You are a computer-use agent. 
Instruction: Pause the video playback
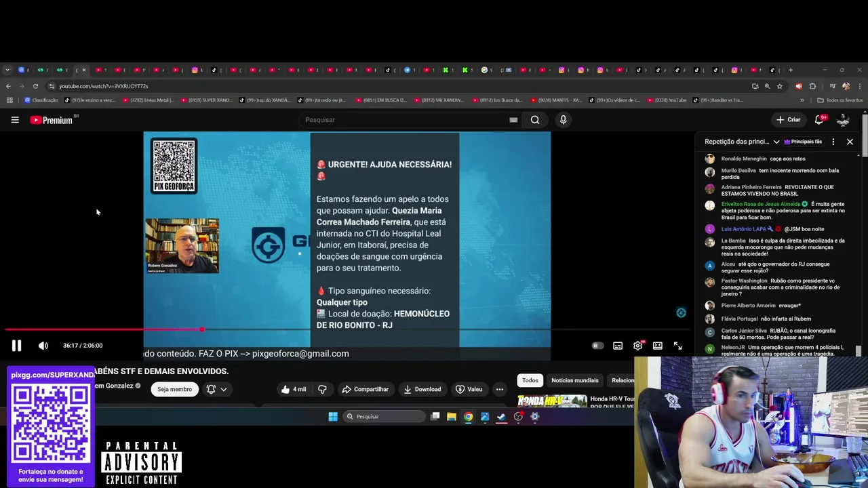pyautogui.click(x=16, y=346)
